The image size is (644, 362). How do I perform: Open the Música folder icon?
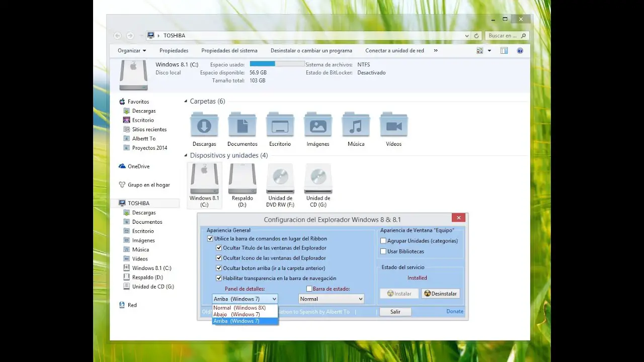[x=356, y=125]
